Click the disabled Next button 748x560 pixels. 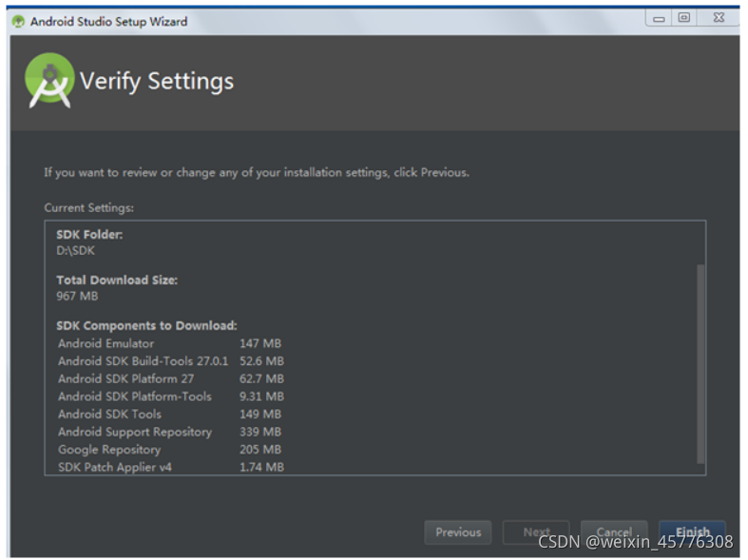[536, 531]
